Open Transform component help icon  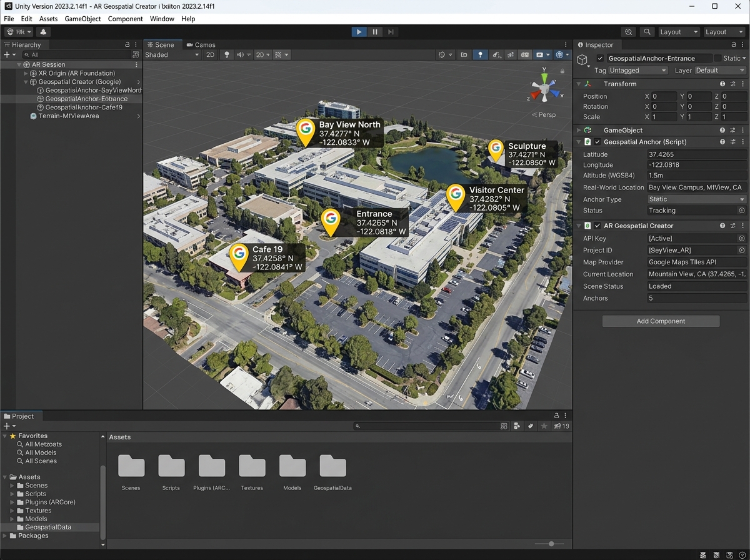tap(722, 84)
